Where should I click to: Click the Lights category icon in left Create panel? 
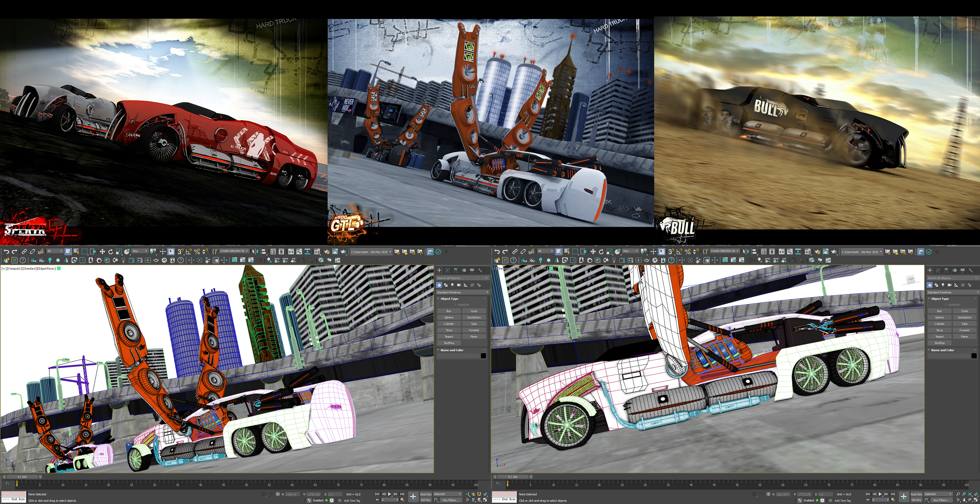pyautogui.click(x=452, y=285)
